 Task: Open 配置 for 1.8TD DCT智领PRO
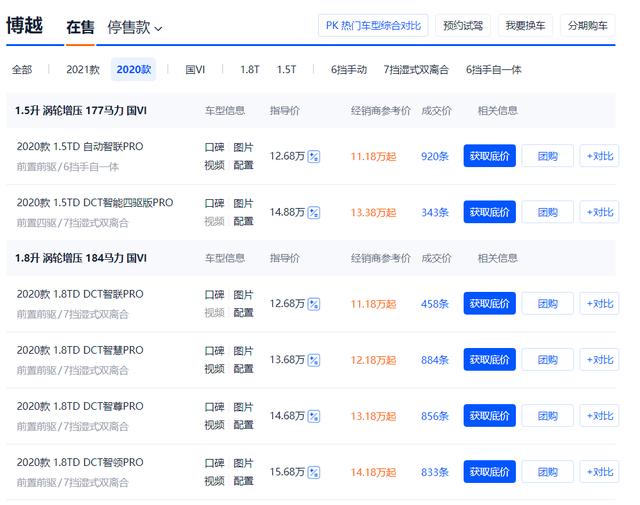243,481
